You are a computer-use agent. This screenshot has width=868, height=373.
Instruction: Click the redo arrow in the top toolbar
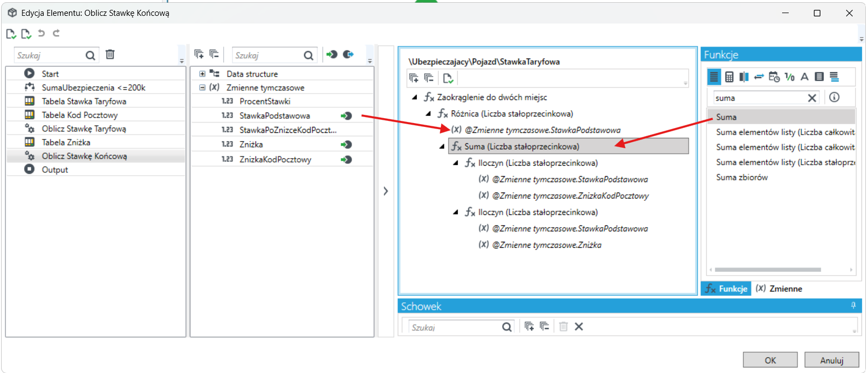pos(56,33)
